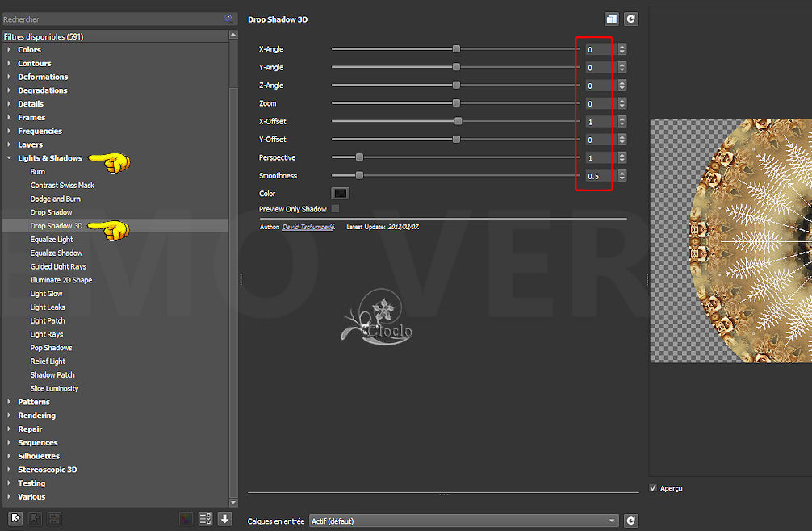This screenshot has height=531, width=812.
Task: Open the shadow Color swatch picker
Action: pyautogui.click(x=341, y=194)
